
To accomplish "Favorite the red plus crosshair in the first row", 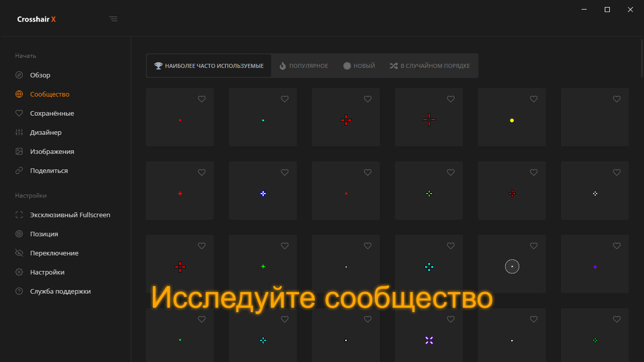I will pos(367,99).
